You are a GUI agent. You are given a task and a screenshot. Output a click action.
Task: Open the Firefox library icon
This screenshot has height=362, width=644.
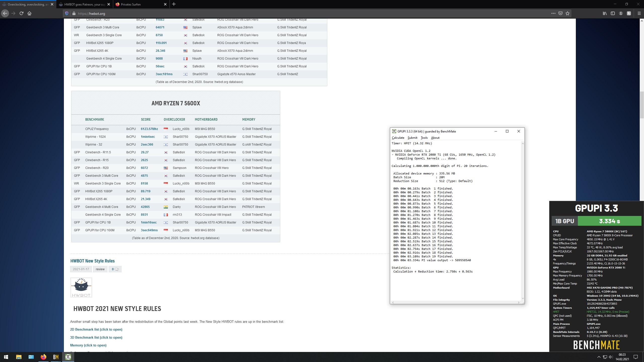605,13
